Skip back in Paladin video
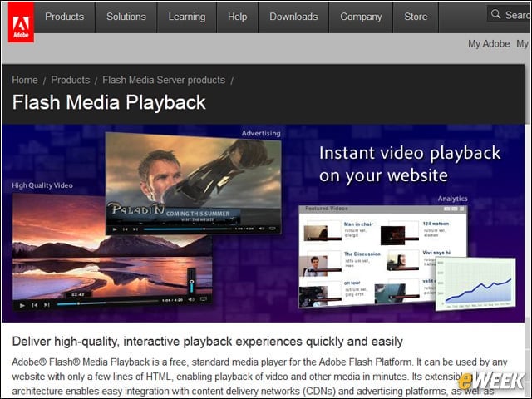 click(126, 229)
